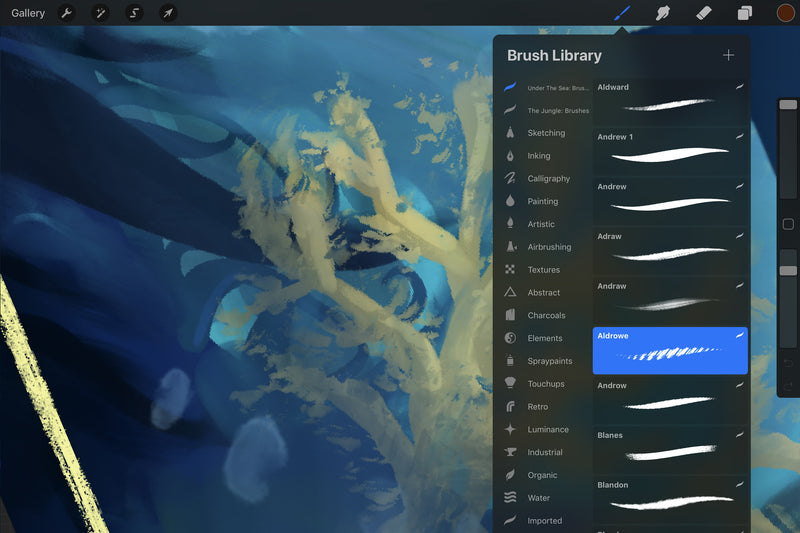This screenshot has height=533, width=800.
Task: Select the Smudge tool
Action: pyautogui.click(x=662, y=13)
